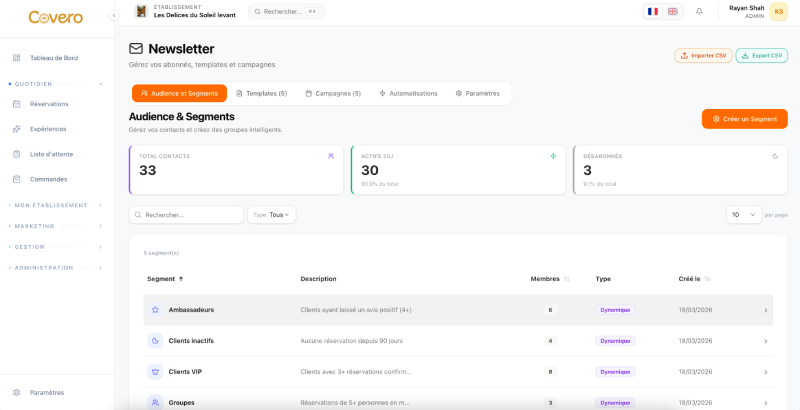The image size is (800, 410).
Task: Open Tableau de Bord in sidebar
Action: (x=54, y=58)
